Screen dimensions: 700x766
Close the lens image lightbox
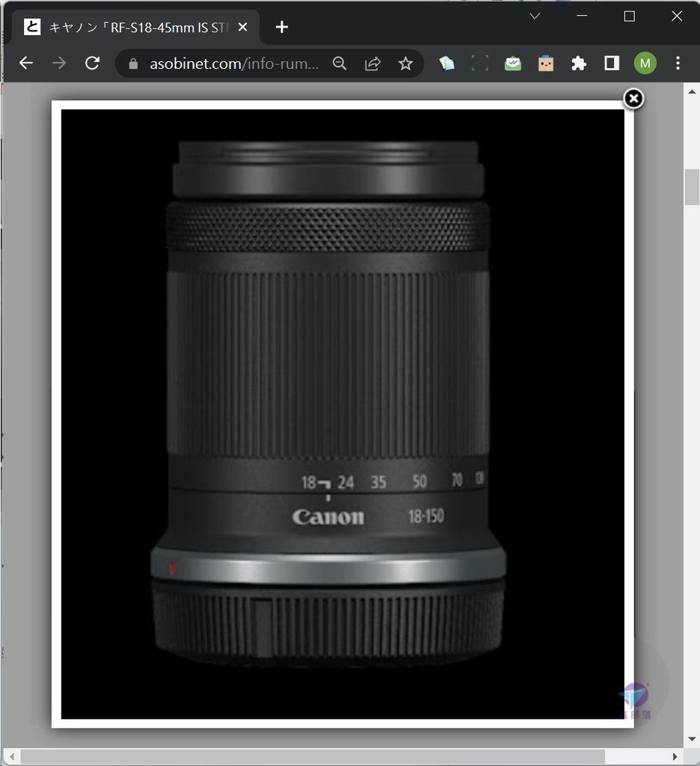pos(633,99)
